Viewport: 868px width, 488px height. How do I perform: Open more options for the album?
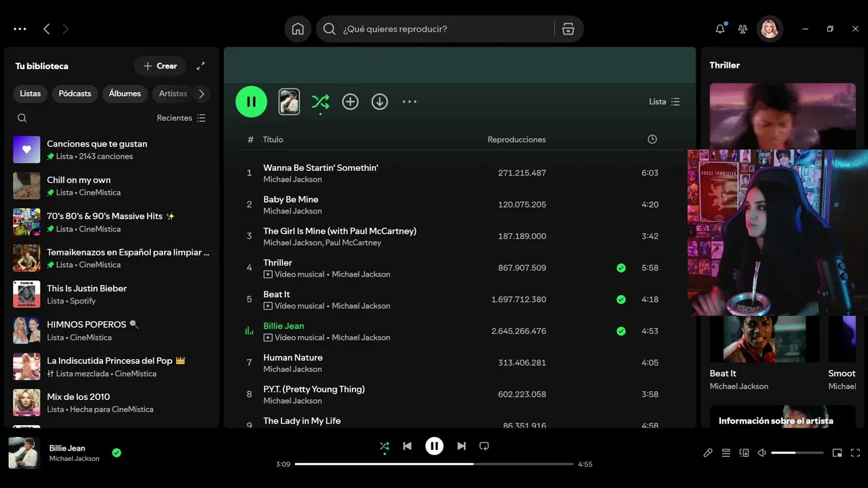point(410,102)
